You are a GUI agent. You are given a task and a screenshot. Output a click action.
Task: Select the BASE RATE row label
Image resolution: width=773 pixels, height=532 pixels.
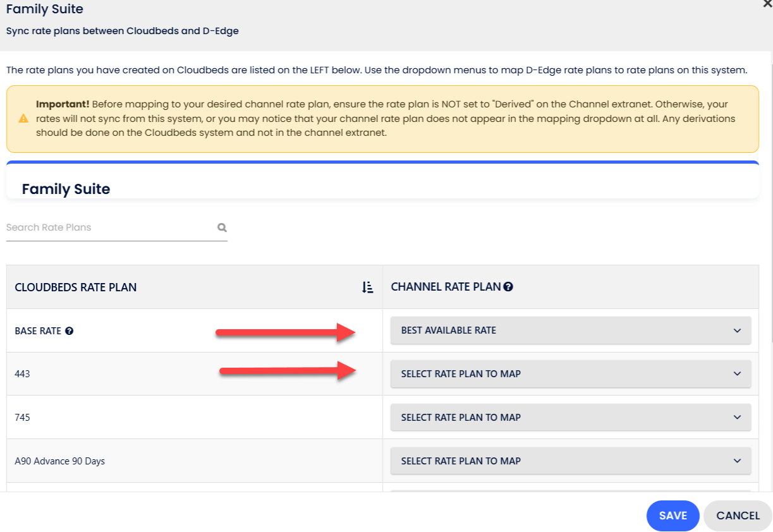pyautogui.click(x=38, y=330)
